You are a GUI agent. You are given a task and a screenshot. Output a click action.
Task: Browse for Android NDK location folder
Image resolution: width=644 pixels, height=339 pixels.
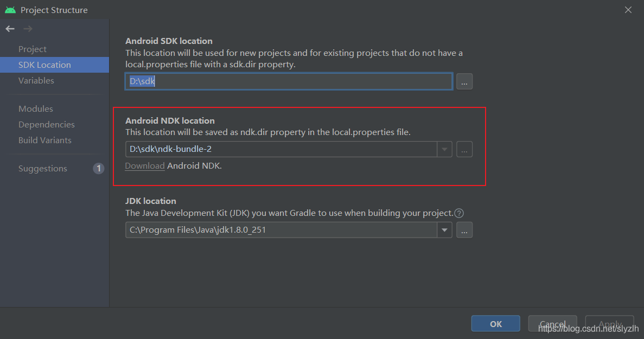[464, 149]
